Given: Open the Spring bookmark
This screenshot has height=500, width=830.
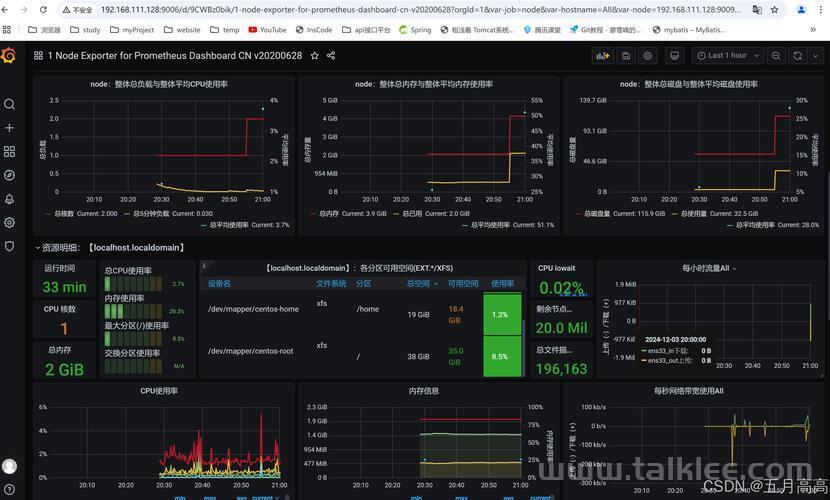Looking at the screenshot, I should tap(416, 30).
